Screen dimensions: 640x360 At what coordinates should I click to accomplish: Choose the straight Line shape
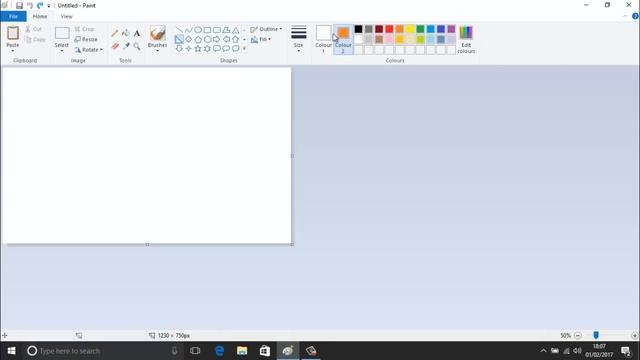coord(179,30)
